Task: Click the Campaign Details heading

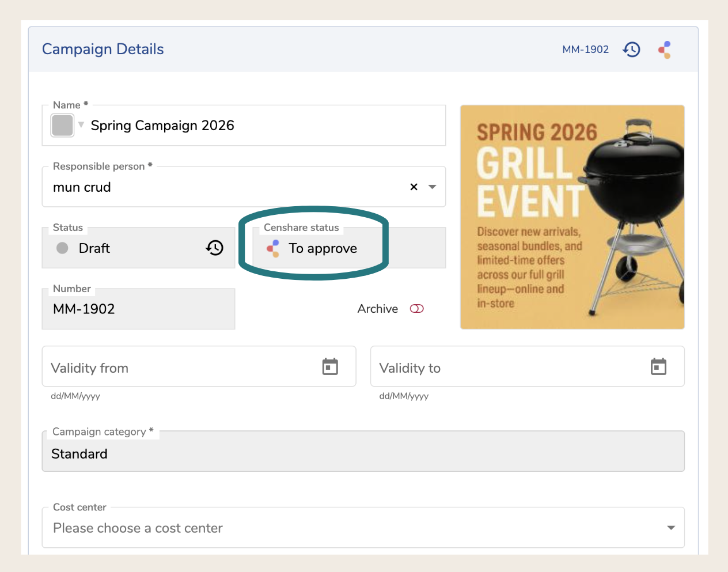Action: [x=103, y=50]
